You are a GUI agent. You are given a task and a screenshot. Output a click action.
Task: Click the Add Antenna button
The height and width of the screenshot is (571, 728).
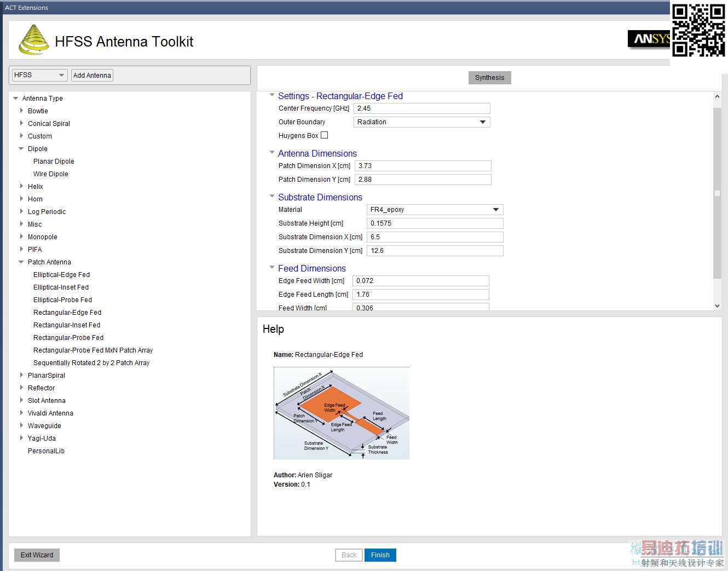pyautogui.click(x=92, y=75)
